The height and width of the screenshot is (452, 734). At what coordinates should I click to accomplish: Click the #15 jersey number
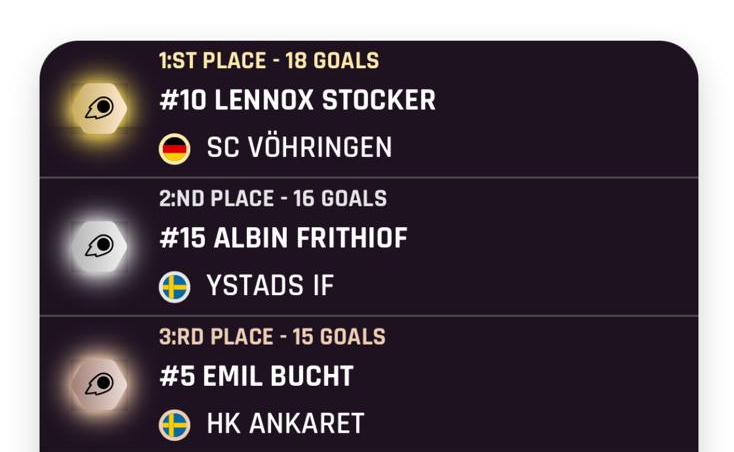tap(182, 239)
